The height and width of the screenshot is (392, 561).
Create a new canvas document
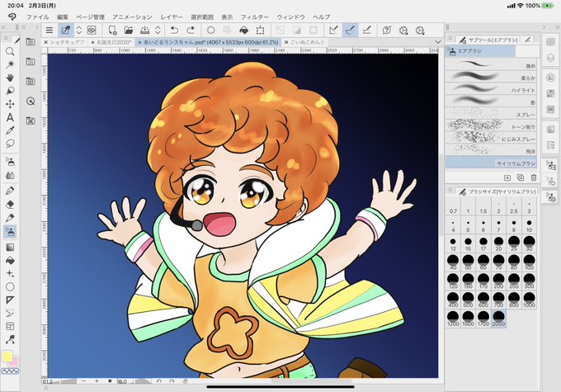tap(112, 31)
